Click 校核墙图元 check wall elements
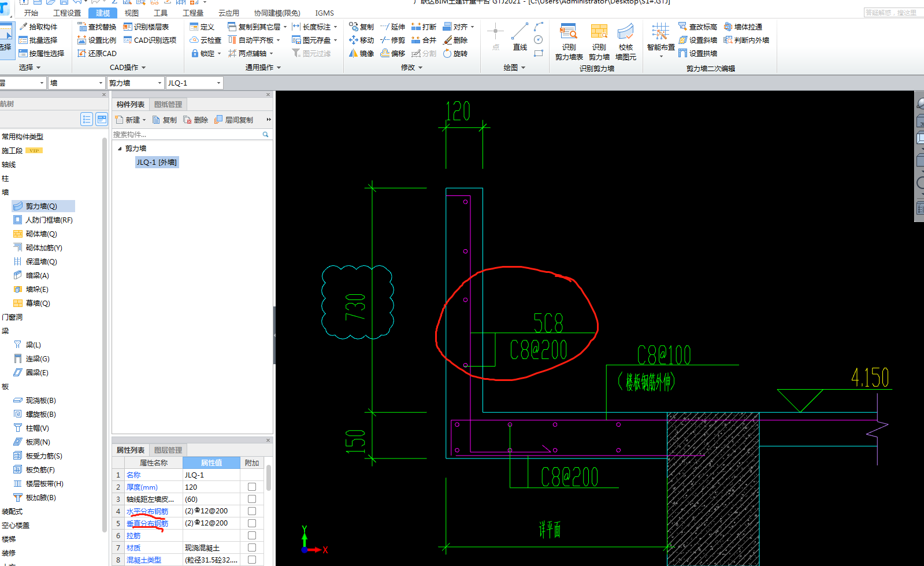The height and width of the screenshot is (566, 924). [x=626, y=42]
